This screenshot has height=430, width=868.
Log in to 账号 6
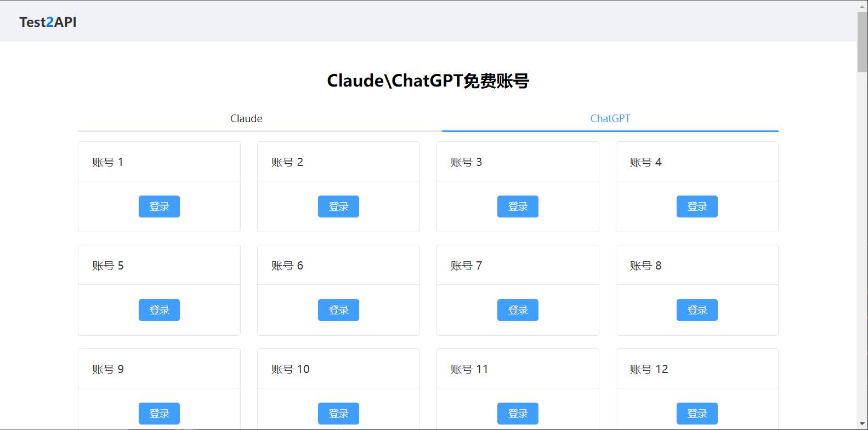point(338,310)
